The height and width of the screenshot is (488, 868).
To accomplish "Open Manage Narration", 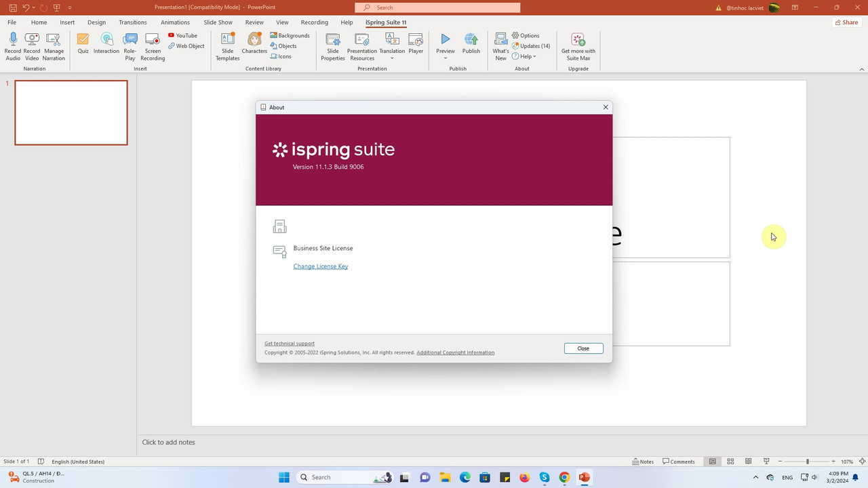I will pos(54,46).
